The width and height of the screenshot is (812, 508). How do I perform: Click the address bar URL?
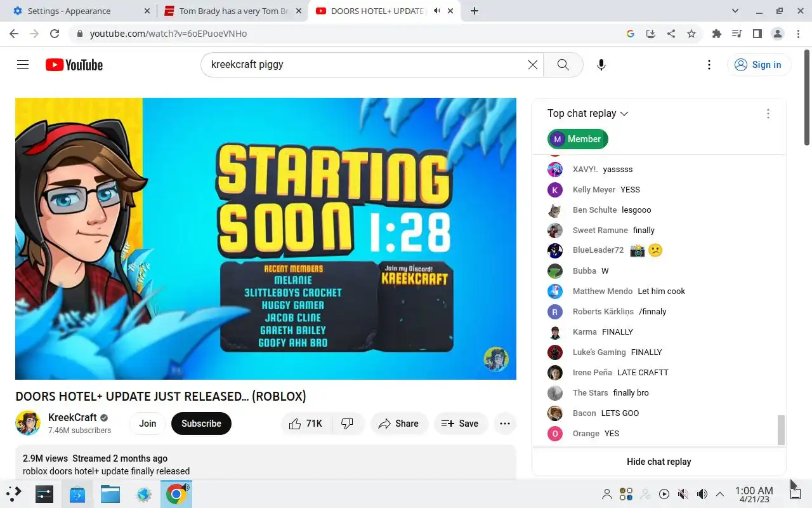pos(168,34)
